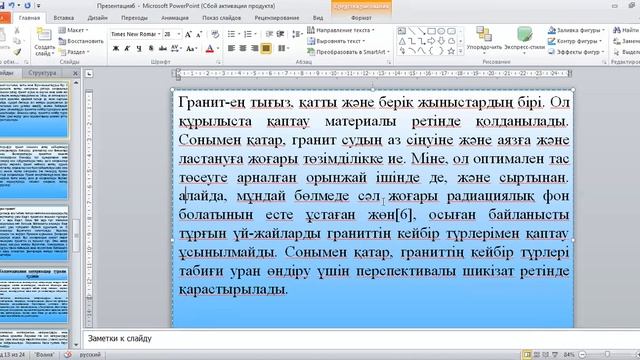Image resolution: width=640 pixels, height=360 pixels.
Task: Toggle text shadow formatting
Action: [x=151, y=49]
